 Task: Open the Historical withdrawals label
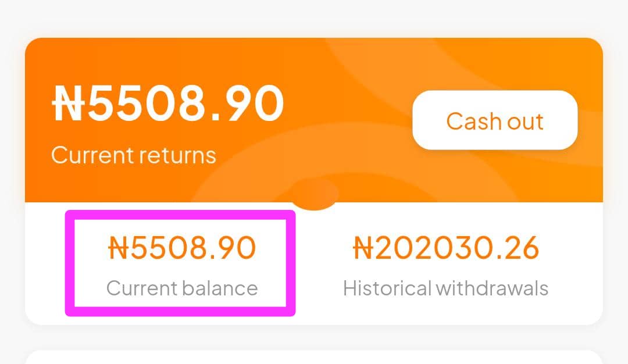[x=446, y=288]
